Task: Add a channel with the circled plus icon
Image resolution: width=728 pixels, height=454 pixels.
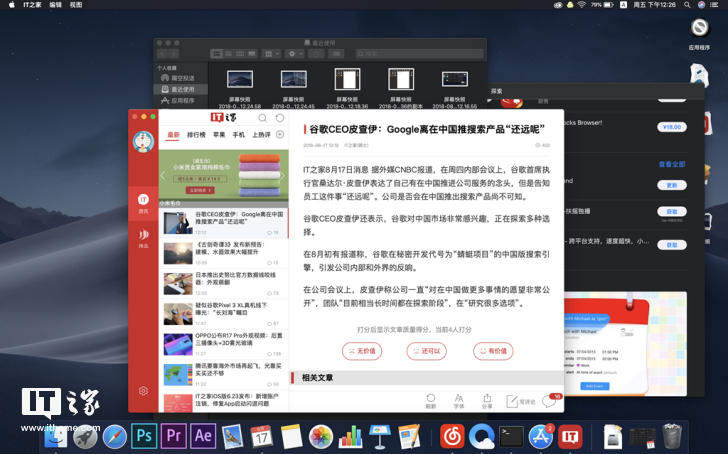Action: 280,135
